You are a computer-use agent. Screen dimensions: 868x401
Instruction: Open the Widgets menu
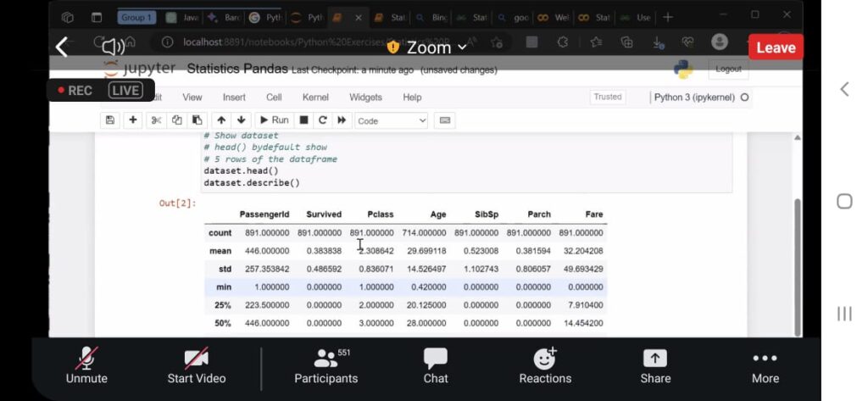pos(365,97)
